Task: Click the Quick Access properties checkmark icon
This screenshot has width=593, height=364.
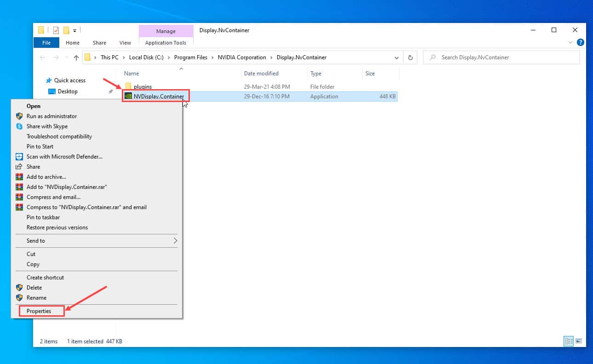Action: pyautogui.click(x=56, y=30)
